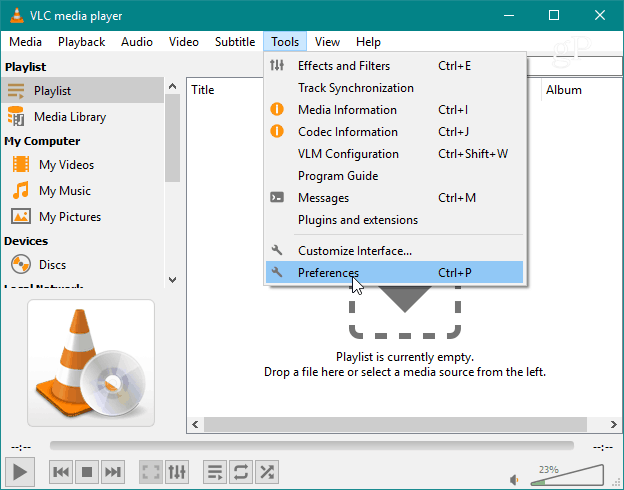Open My Music in sidebar

tap(82, 191)
